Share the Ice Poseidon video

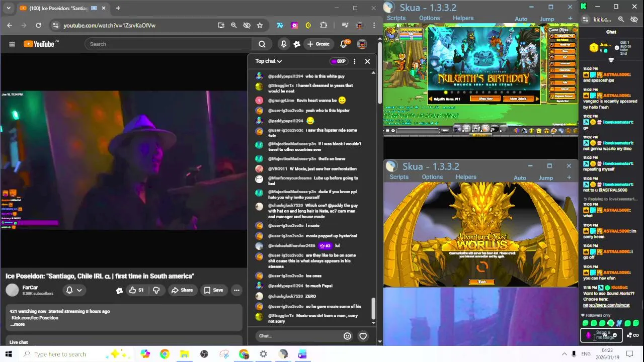[182, 290]
